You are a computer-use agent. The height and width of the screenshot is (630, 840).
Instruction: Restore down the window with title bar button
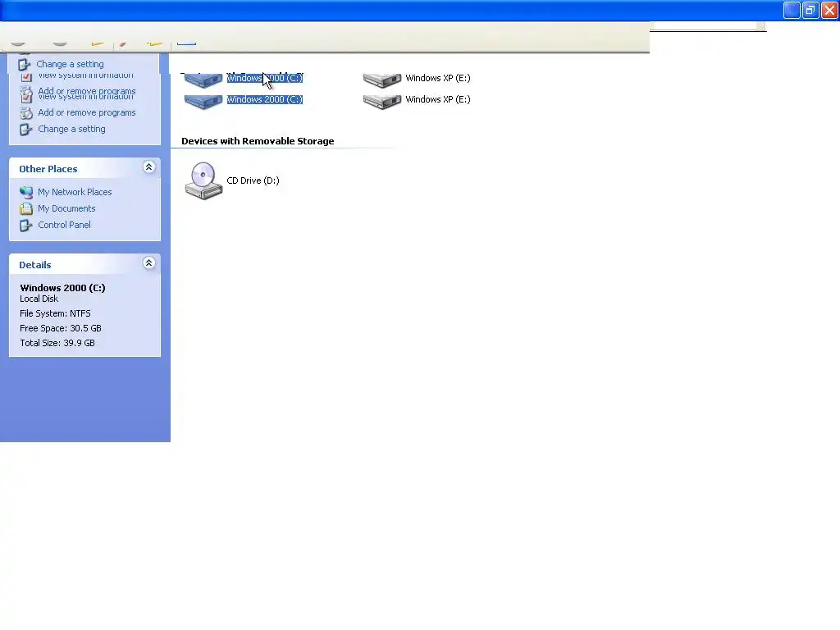coord(810,10)
